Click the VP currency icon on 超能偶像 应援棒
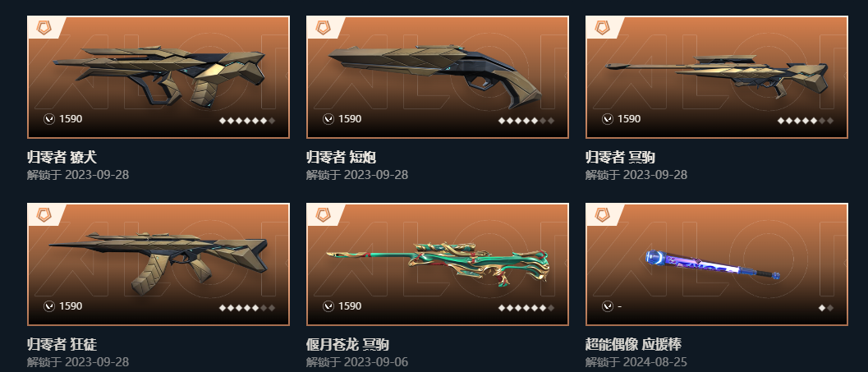The height and width of the screenshot is (372, 868). click(x=607, y=306)
